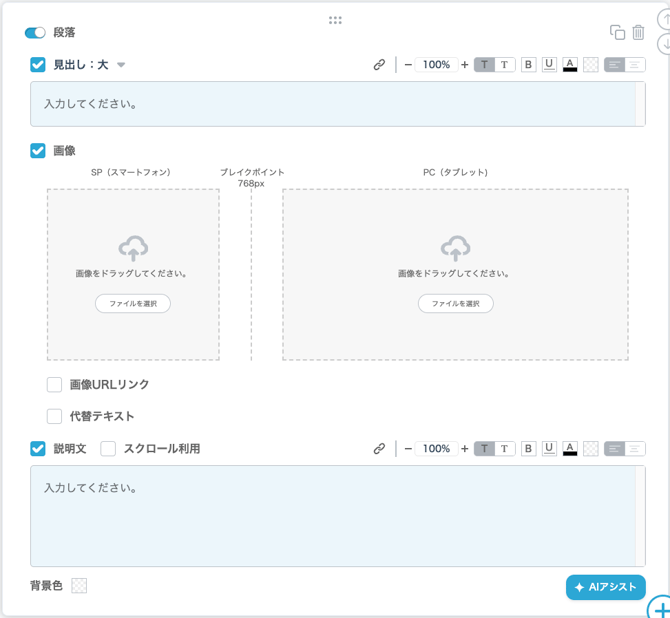
Task: Open heading text background swatch
Action: pyautogui.click(x=591, y=65)
